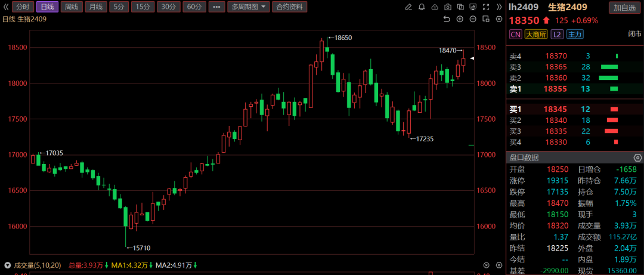The height and width of the screenshot is (275, 644).
Task: Toggle the L2 data badge
Action: [x=556, y=35]
